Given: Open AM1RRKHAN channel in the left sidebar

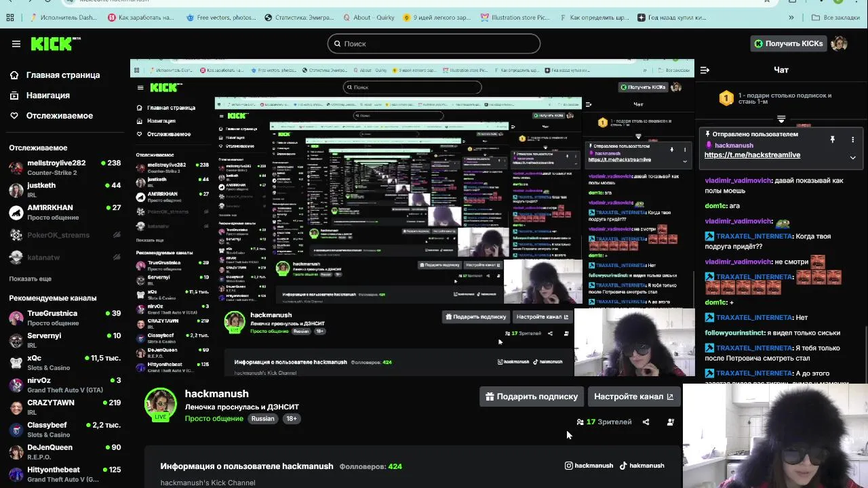Looking at the screenshot, I should (64, 212).
